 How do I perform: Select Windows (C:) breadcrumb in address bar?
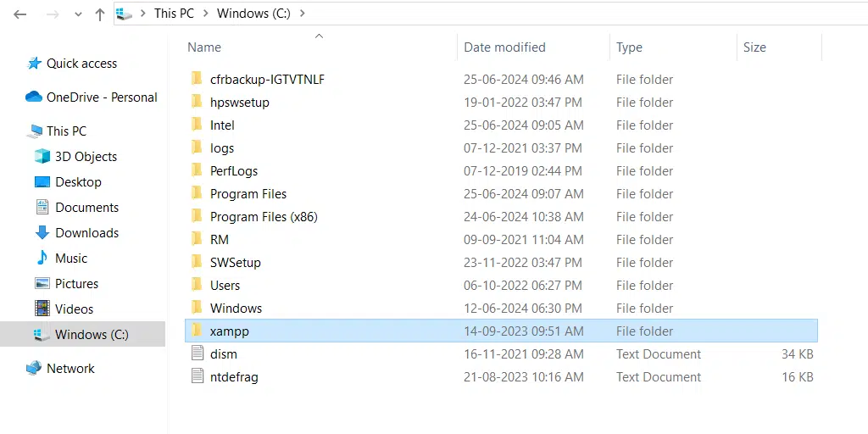click(x=253, y=14)
